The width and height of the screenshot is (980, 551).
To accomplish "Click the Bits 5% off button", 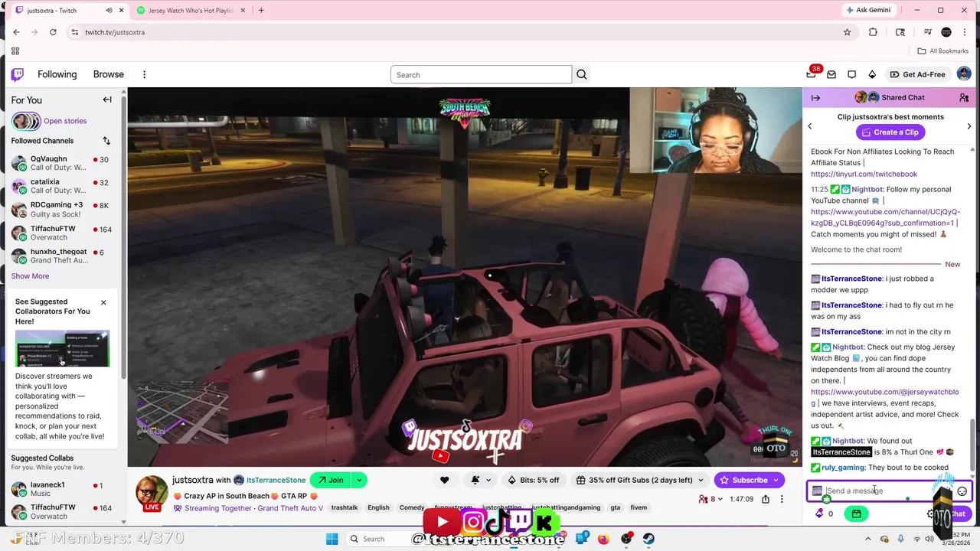I will 534,481.
